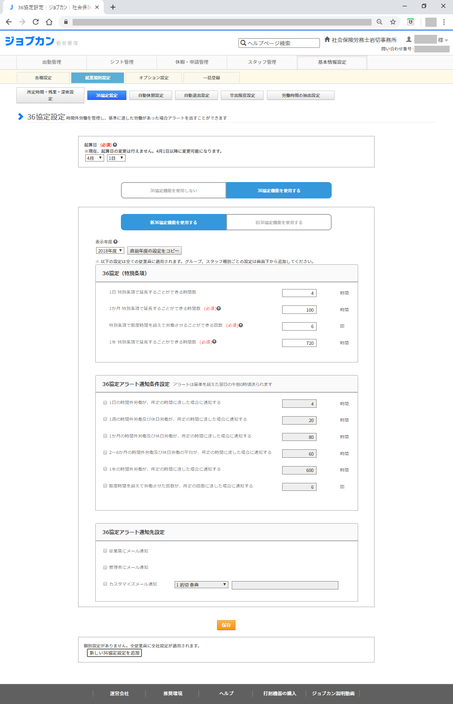
Task: Click the blue arrow before 36協定設定 heading
Action: click(20, 117)
